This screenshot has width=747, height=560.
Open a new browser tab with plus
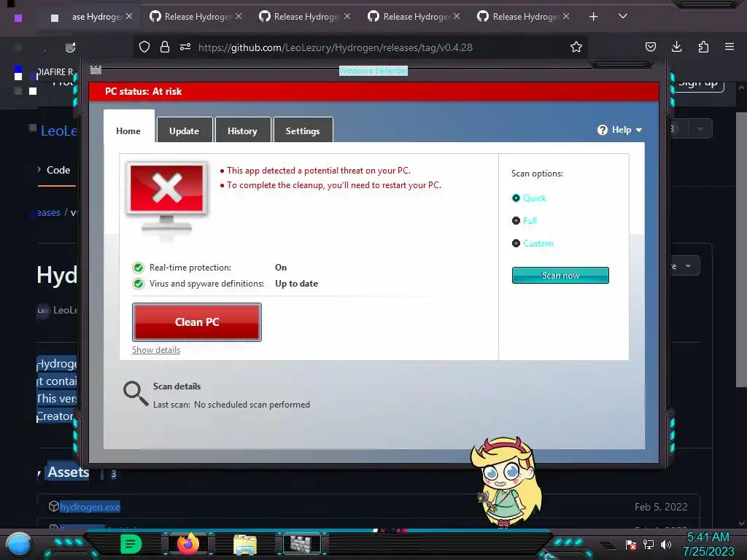tap(594, 17)
